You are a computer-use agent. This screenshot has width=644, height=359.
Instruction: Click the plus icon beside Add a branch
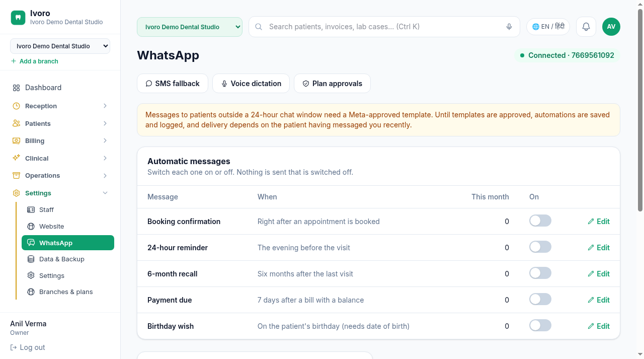click(14, 61)
